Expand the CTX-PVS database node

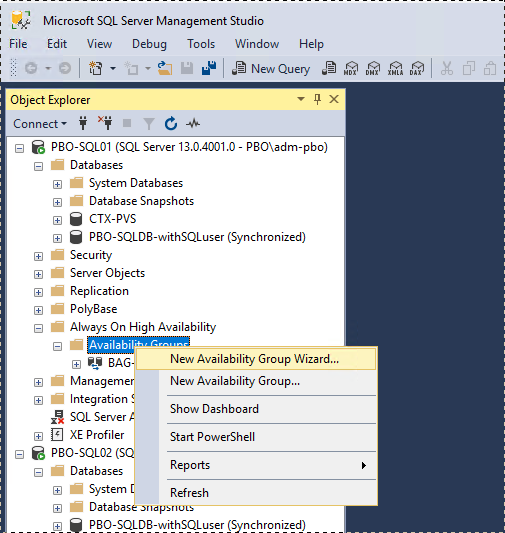(x=57, y=221)
